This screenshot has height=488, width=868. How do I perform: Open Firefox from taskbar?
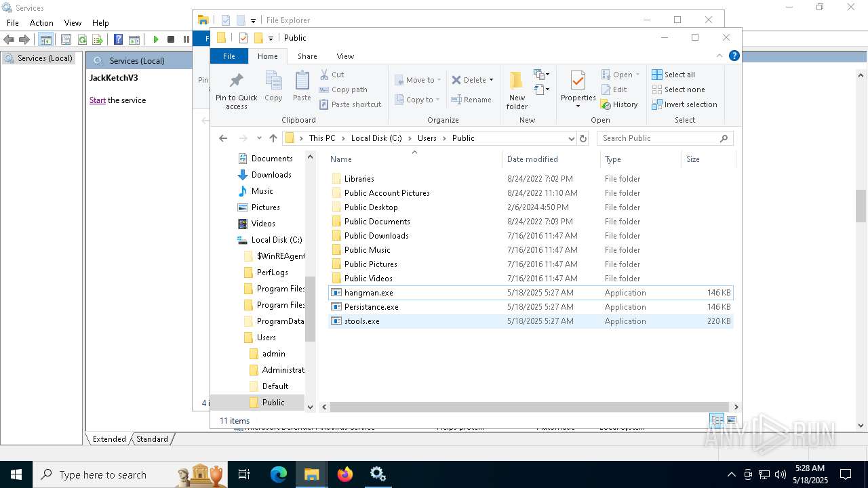345,474
